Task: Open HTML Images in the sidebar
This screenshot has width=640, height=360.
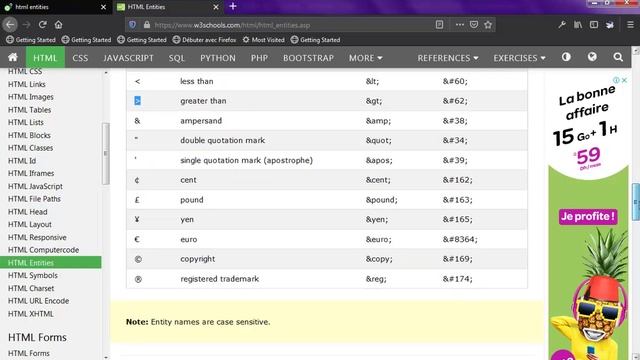Action: (31, 97)
